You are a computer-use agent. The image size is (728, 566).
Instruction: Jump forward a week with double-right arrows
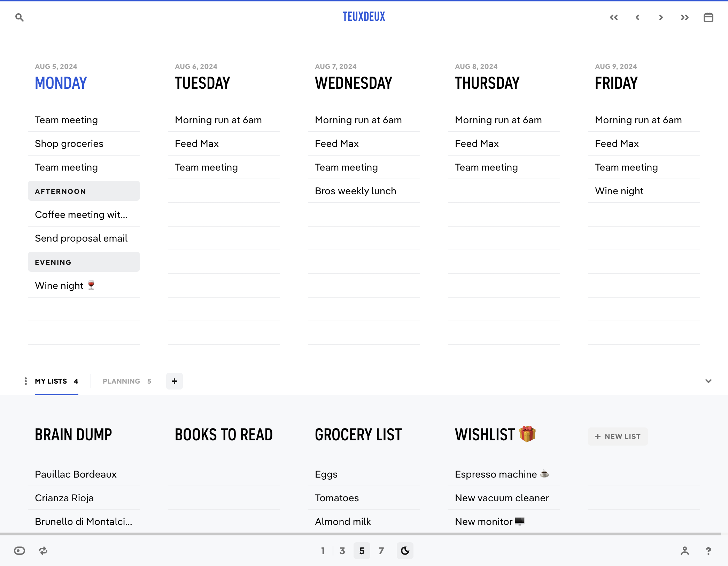click(x=685, y=17)
